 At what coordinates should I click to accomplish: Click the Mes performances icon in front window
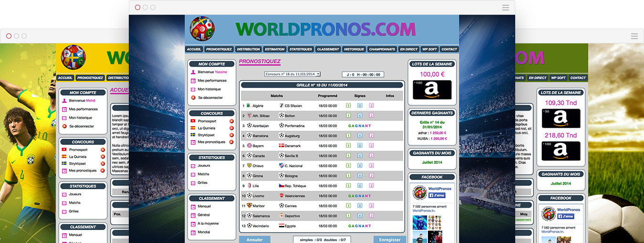tap(193, 81)
